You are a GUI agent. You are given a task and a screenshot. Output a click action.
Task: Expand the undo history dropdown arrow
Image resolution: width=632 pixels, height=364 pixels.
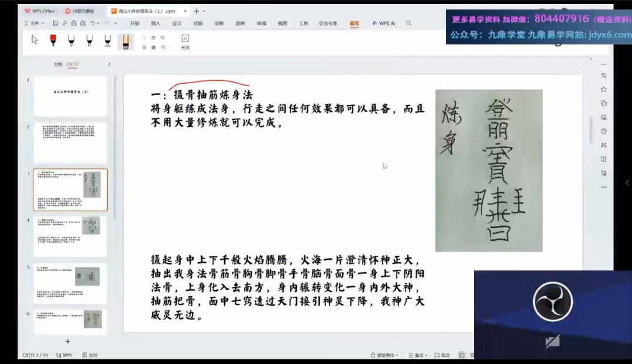point(98,23)
